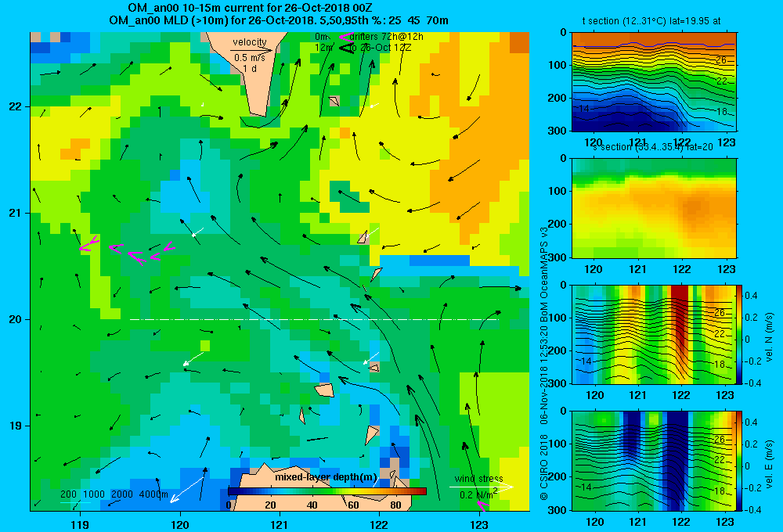Click the '60' tick on mixed-layer depth scale
The height and width of the screenshot is (532, 783).
point(353,505)
